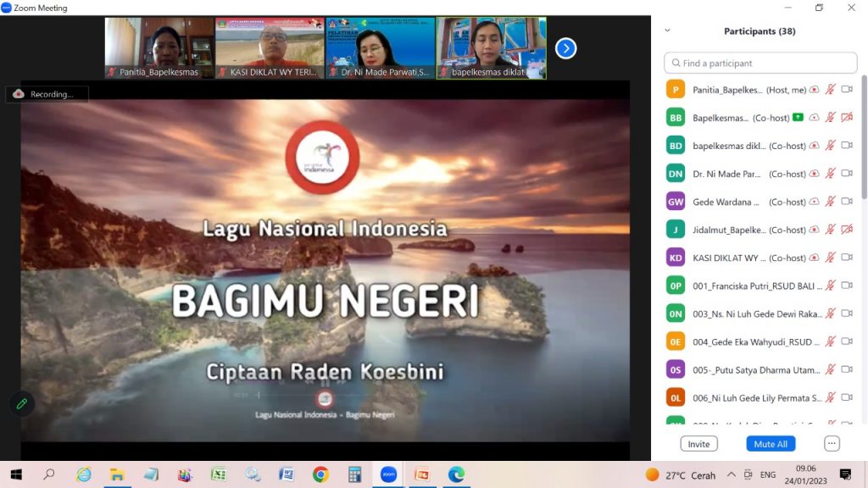This screenshot has width=868, height=488.
Task: Click the Mute All button
Action: (771, 444)
